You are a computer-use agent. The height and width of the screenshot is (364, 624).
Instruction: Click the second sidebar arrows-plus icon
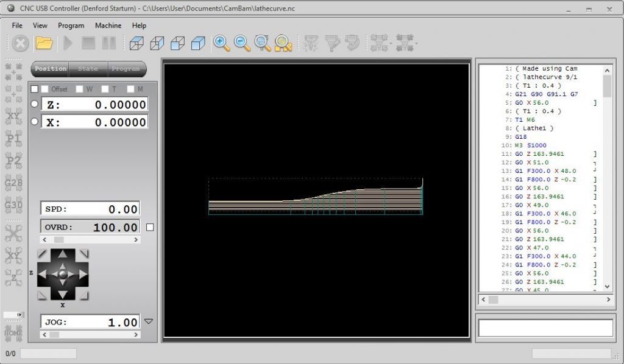pos(13,94)
